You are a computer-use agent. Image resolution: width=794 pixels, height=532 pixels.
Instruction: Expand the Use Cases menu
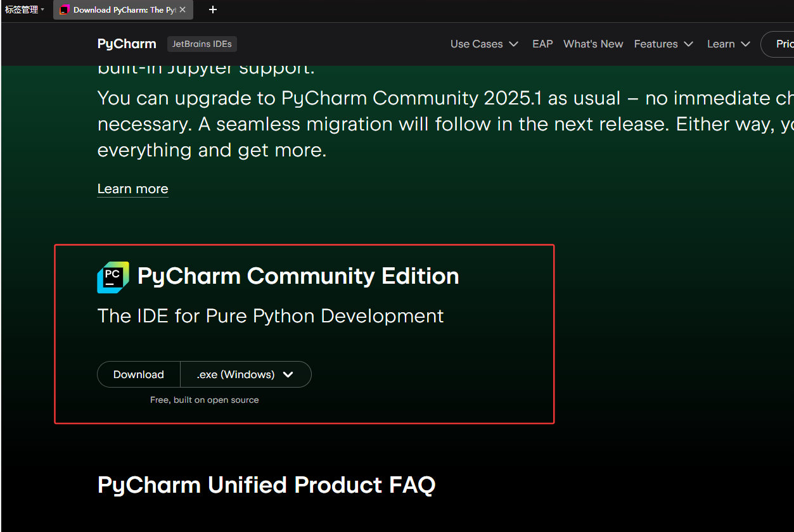[x=485, y=44]
